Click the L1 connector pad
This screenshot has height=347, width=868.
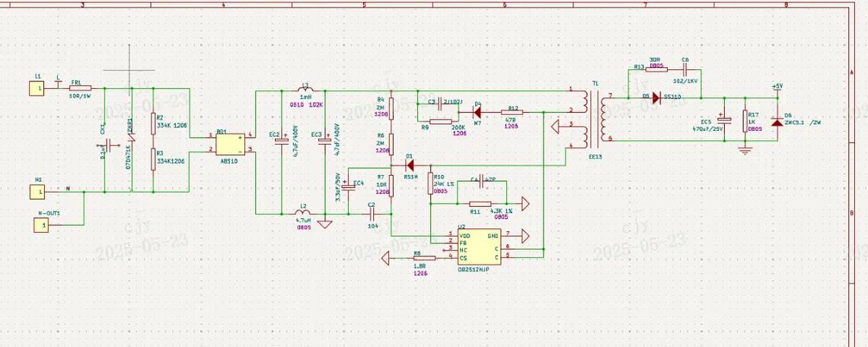(37, 88)
